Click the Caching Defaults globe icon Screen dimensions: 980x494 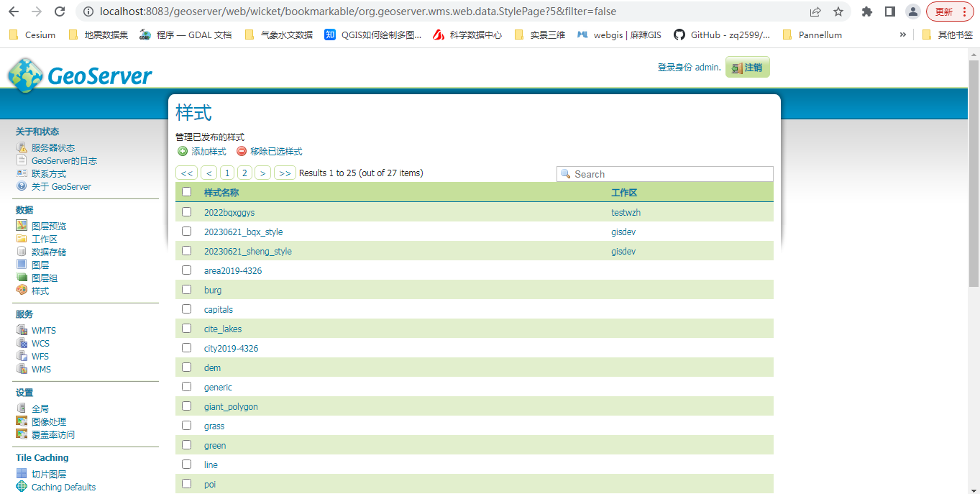pyautogui.click(x=22, y=487)
